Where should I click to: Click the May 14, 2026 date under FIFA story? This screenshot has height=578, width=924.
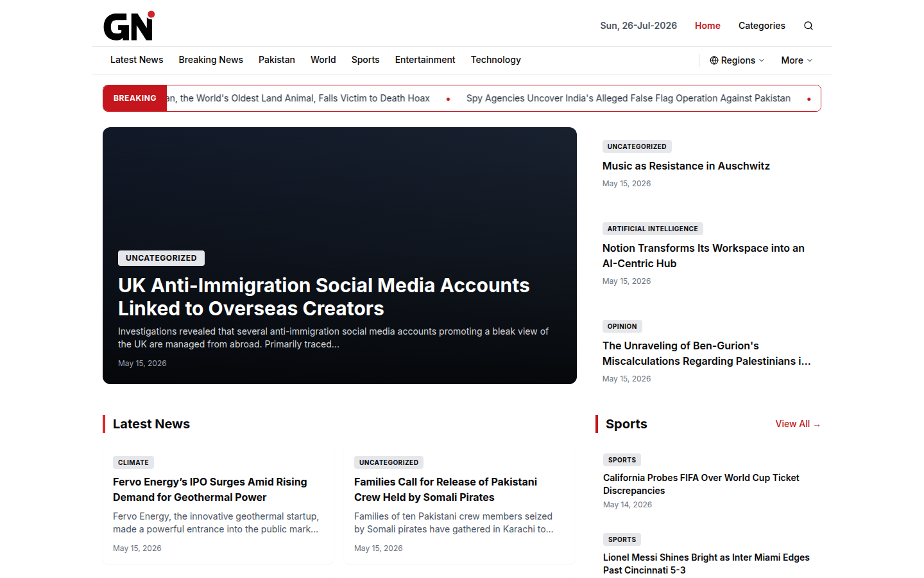pyautogui.click(x=628, y=505)
